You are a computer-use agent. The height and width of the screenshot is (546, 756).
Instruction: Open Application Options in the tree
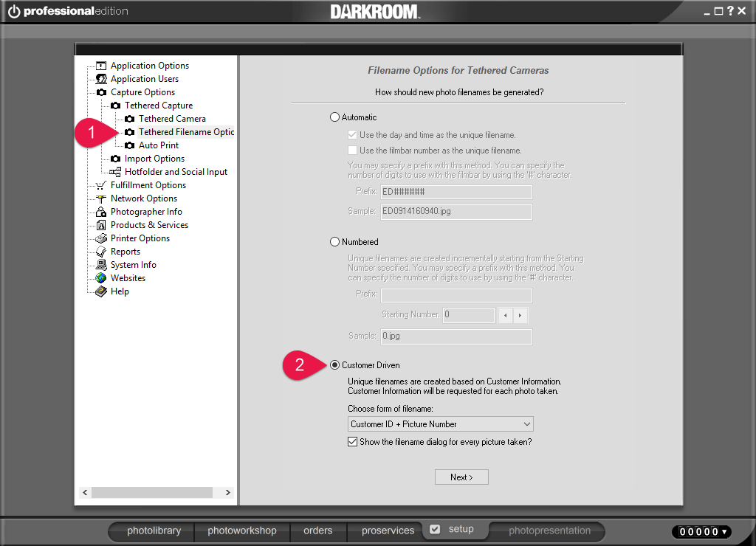click(149, 66)
